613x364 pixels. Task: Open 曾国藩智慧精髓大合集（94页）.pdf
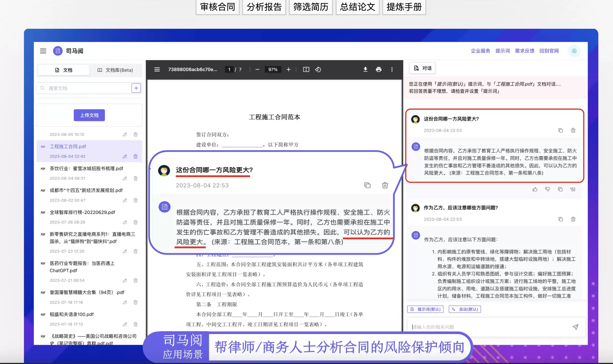[87, 292]
